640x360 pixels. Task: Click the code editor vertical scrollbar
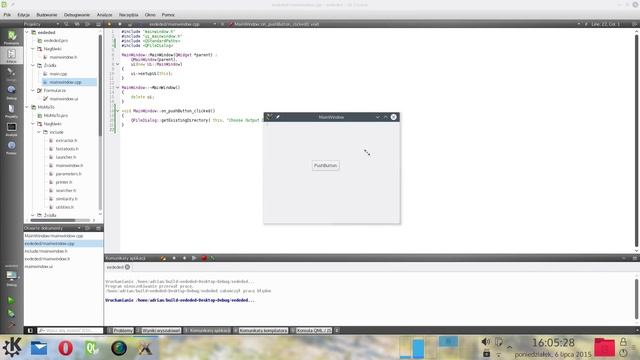pyautogui.click(x=636, y=140)
